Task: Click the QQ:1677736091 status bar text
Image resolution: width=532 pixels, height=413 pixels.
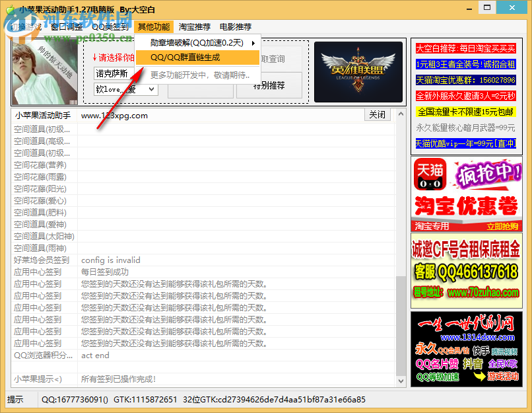Action: tap(75, 399)
